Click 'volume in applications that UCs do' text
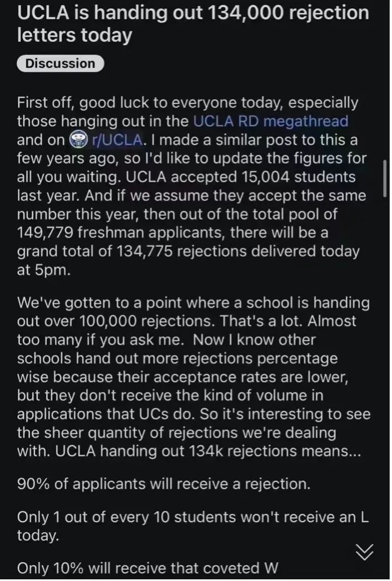This screenshot has height=581, width=392. (x=170, y=404)
